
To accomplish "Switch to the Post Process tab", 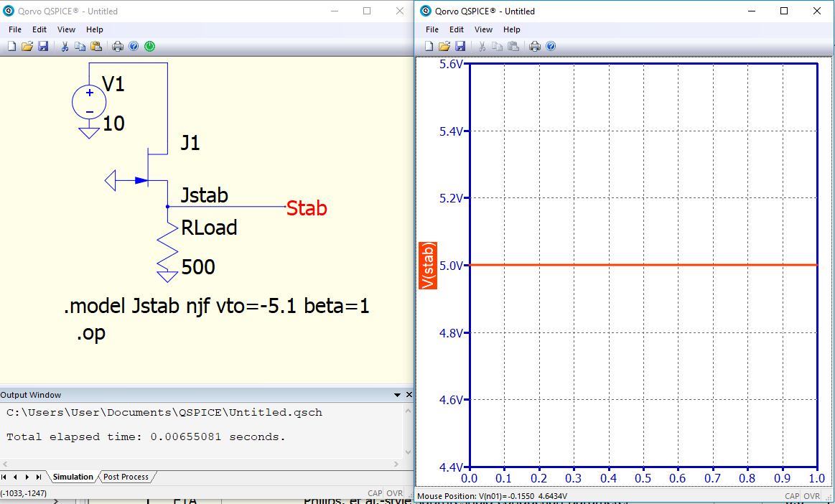I will click(126, 477).
